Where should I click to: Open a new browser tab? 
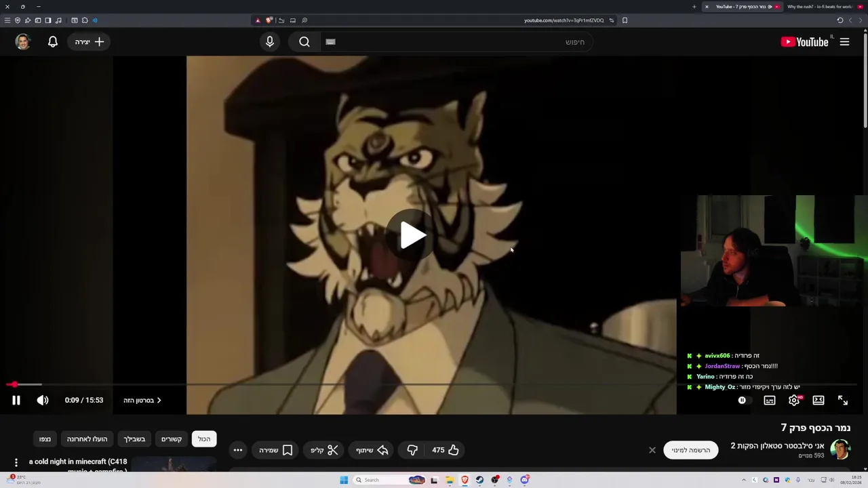(x=694, y=7)
